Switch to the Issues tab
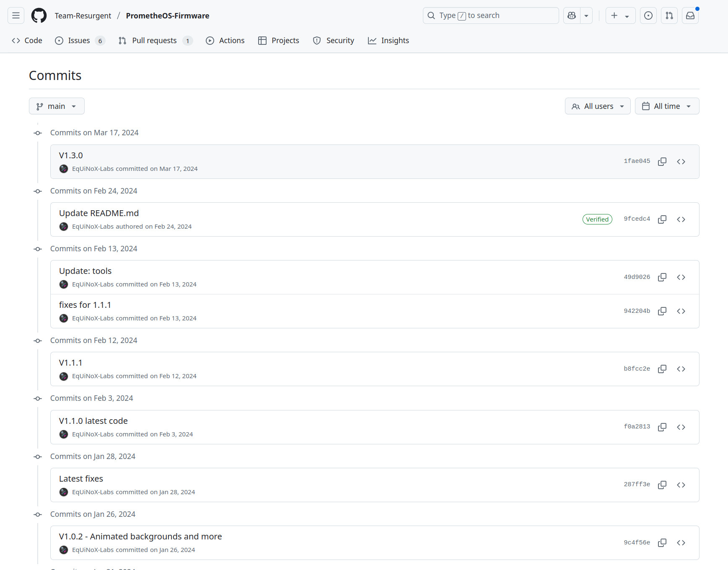 80,41
